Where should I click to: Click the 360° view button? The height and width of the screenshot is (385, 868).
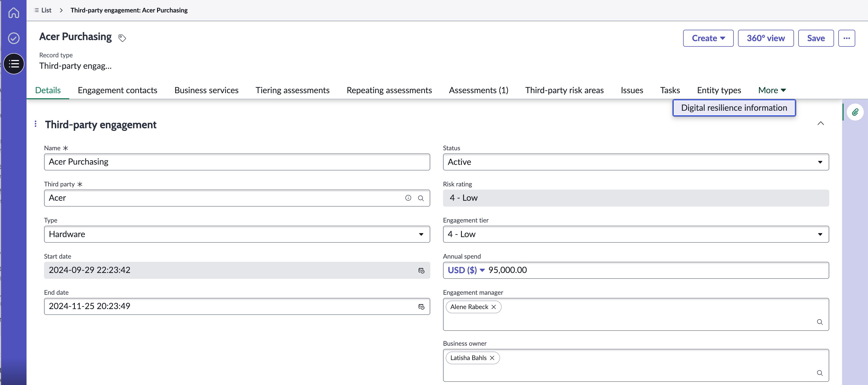click(x=766, y=38)
